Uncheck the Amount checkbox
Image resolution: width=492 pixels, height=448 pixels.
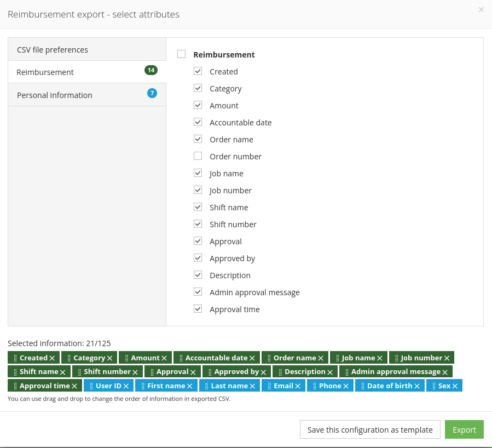click(x=198, y=105)
